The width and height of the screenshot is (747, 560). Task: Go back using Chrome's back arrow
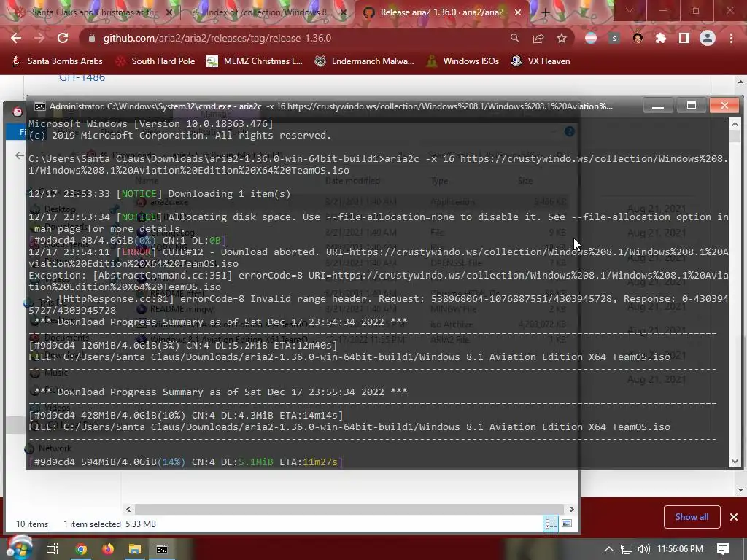point(16,38)
